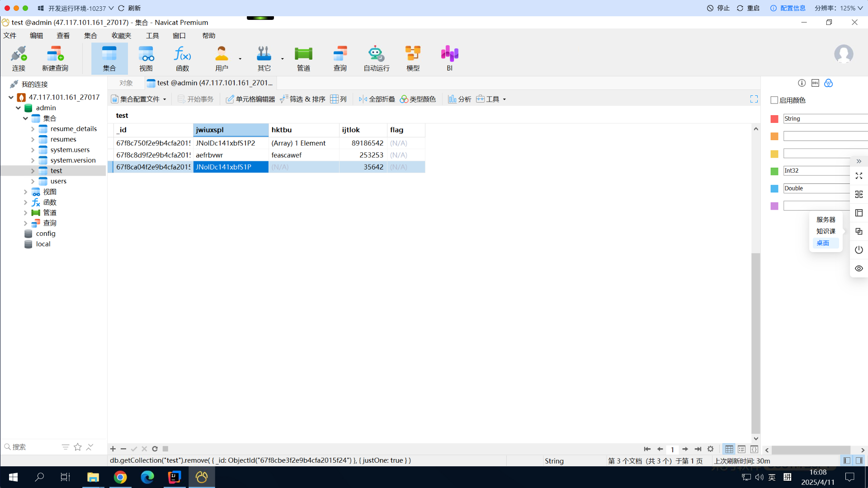
Task: Open the 帮助 menu
Action: (x=209, y=36)
